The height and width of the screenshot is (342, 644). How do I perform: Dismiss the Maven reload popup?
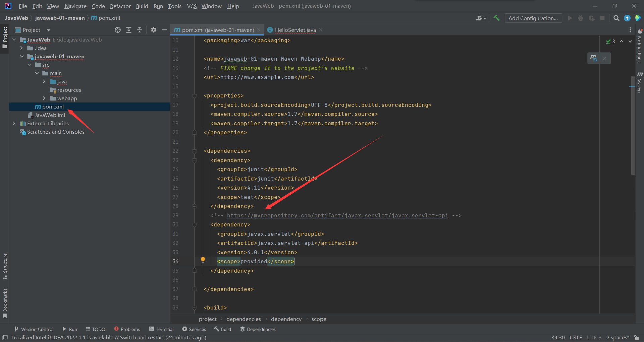(605, 58)
